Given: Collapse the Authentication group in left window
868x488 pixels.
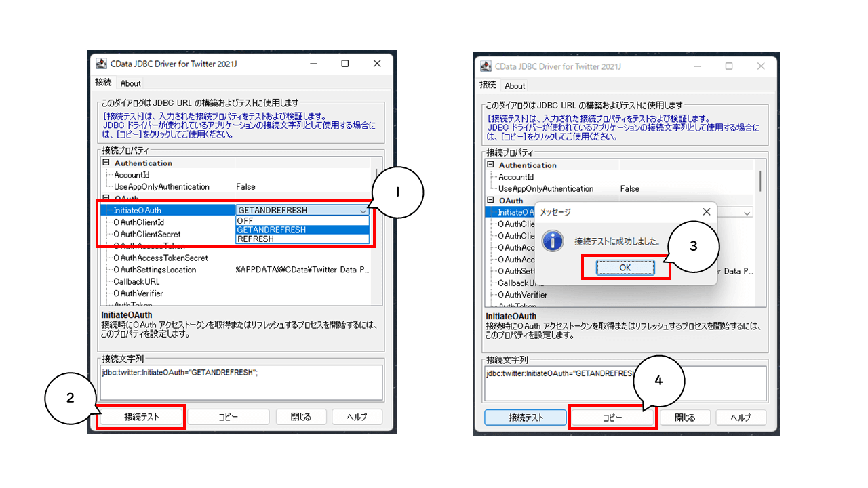Looking at the screenshot, I should point(106,163).
